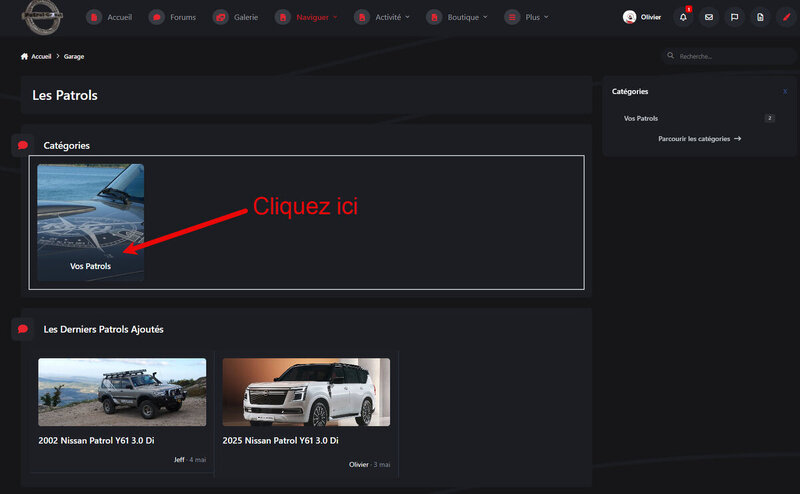The width and height of the screenshot is (800, 494).
Task: Click the 4 mai date text
Action: click(198, 460)
